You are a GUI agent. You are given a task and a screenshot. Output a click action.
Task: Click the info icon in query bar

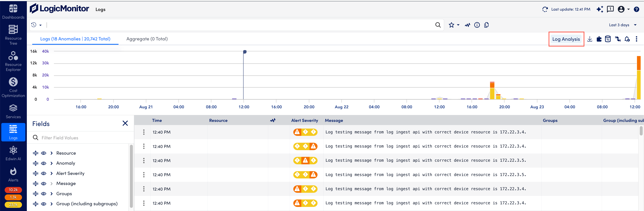pyautogui.click(x=477, y=25)
